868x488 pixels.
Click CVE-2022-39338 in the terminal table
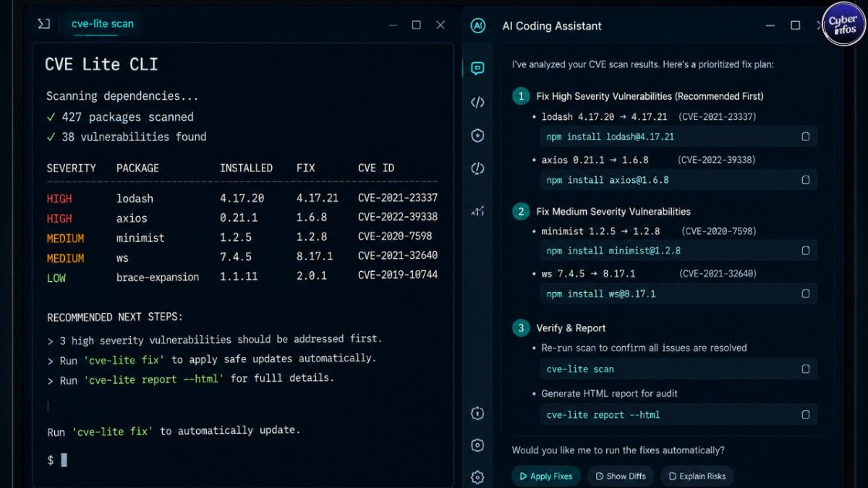click(x=398, y=216)
